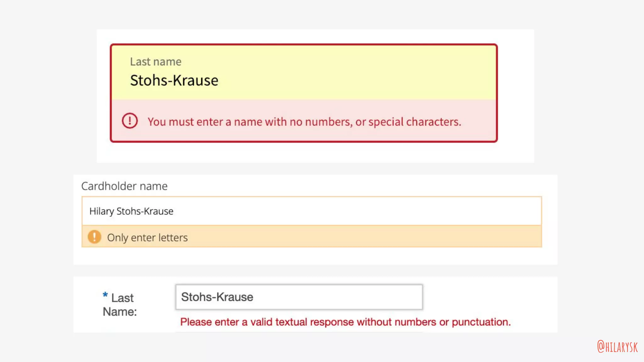Screen dimensions: 644x362
Task: Click the word "Name:" under "Last" label
Action: (120, 312)
